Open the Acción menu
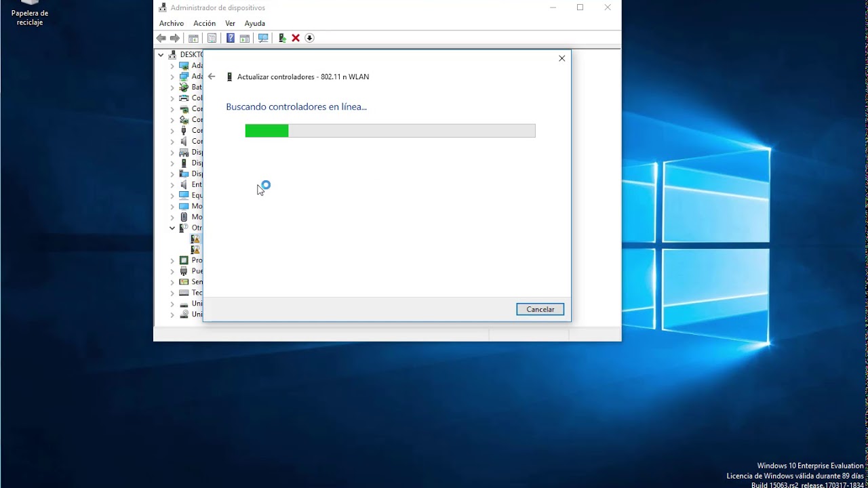 pos(204,23)
